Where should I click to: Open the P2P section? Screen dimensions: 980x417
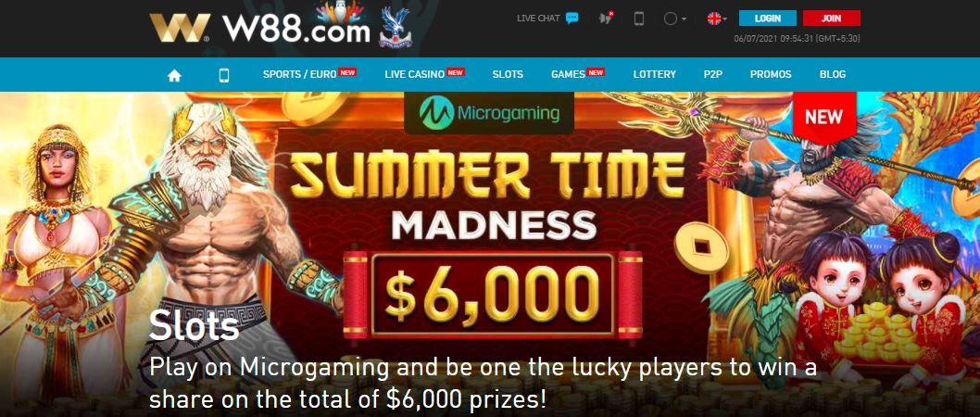pos(713,74)
